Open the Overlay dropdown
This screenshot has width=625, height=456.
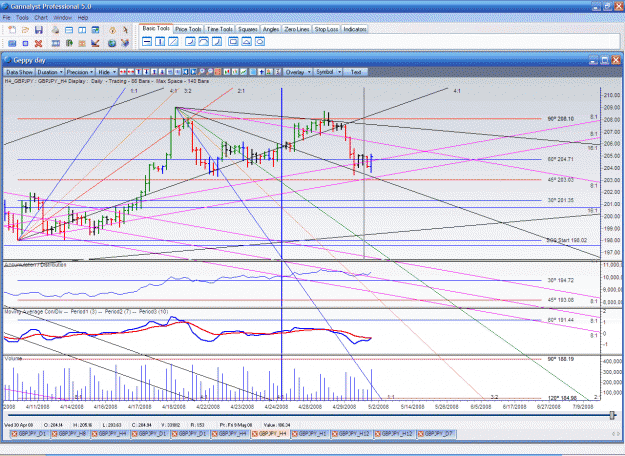[x=298, y=72]
